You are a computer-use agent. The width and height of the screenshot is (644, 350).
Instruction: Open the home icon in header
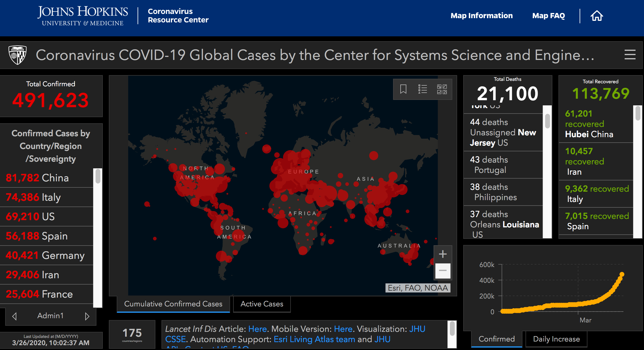(597, 16)
